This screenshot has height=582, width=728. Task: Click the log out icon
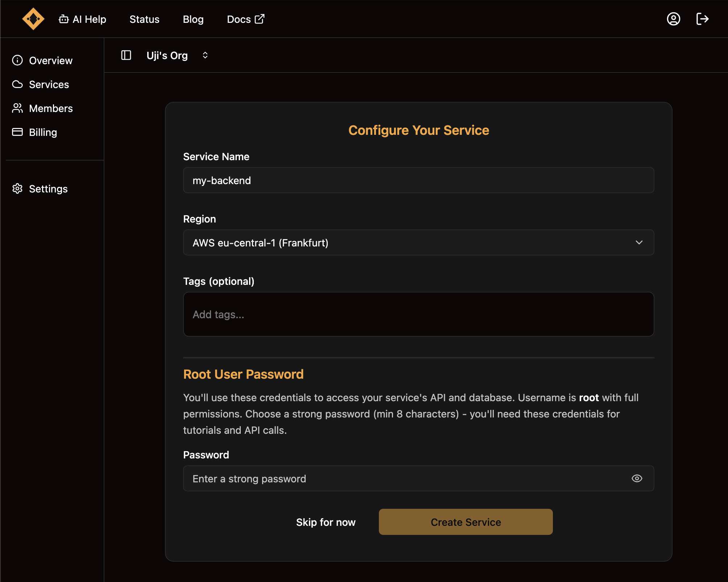tap(702, 19)
